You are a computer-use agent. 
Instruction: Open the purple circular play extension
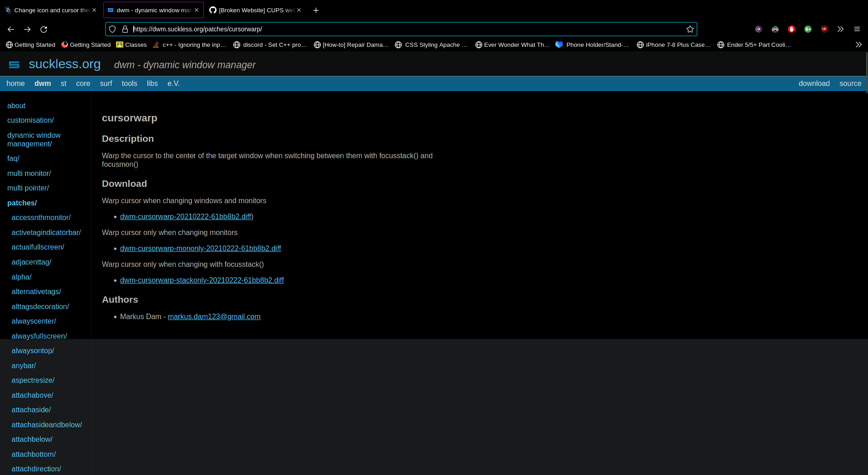click(758, 29)
